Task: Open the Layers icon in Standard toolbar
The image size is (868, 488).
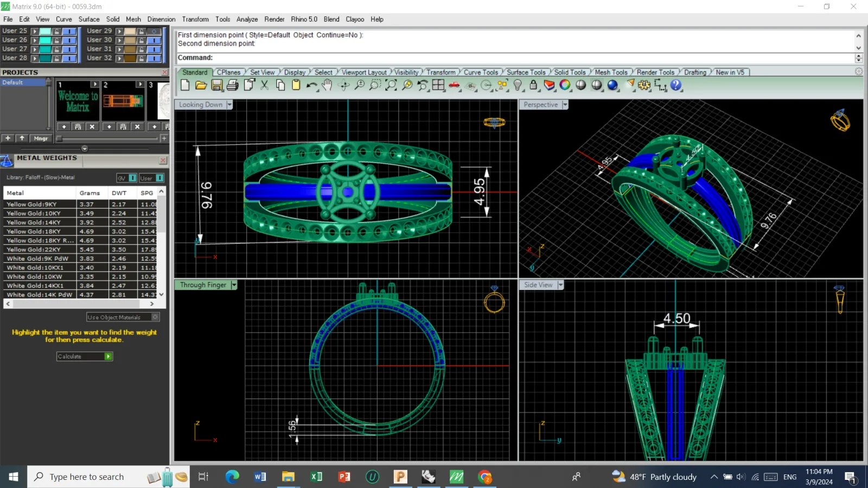Action: (550, 85)
